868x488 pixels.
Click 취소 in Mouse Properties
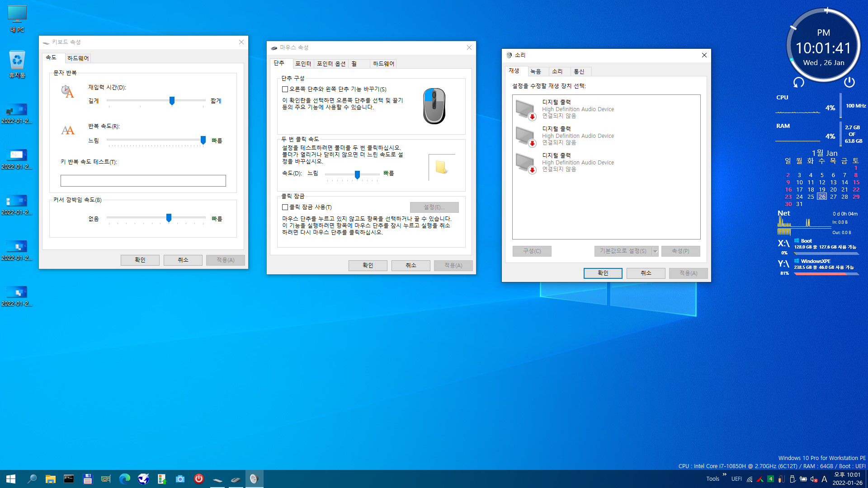click(411, 266)
